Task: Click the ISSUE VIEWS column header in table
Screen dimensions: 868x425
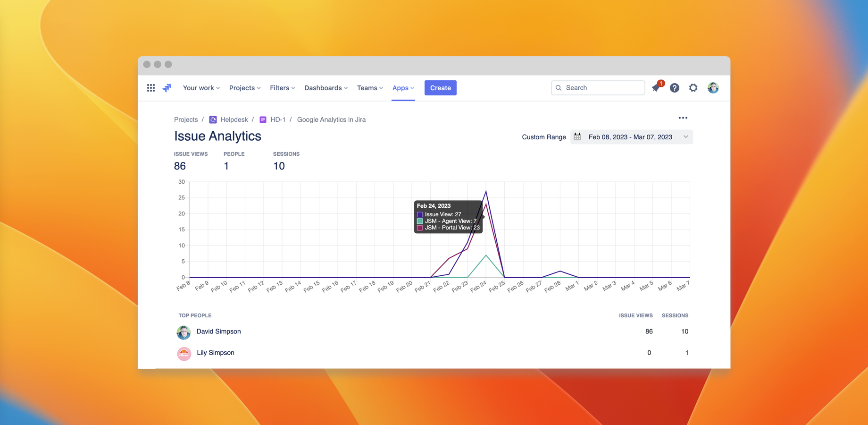Action: [x=636, y=315]
